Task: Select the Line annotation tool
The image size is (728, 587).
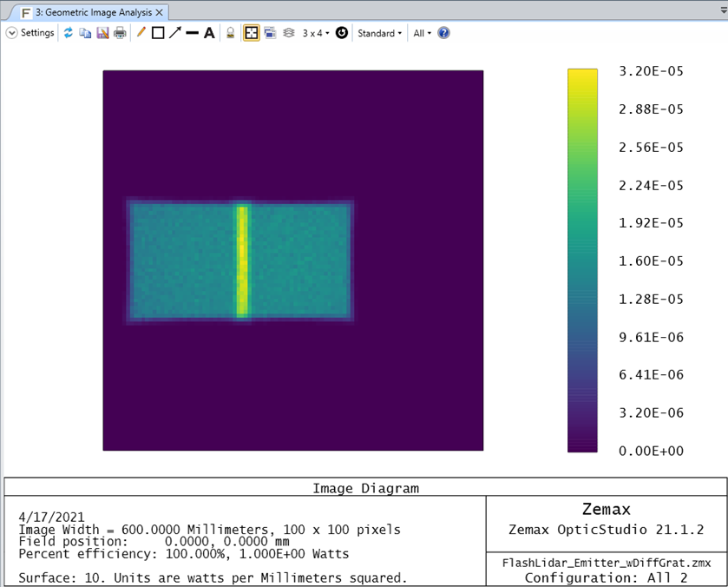Action: [x=141, y=33]
